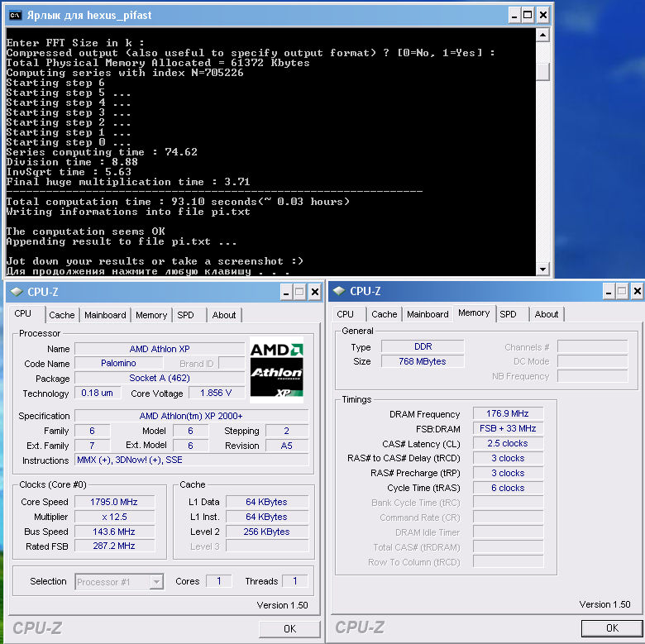Click the Multiplier value 'x 12.5'
The image size is (645, 644).
click(114, 517)
